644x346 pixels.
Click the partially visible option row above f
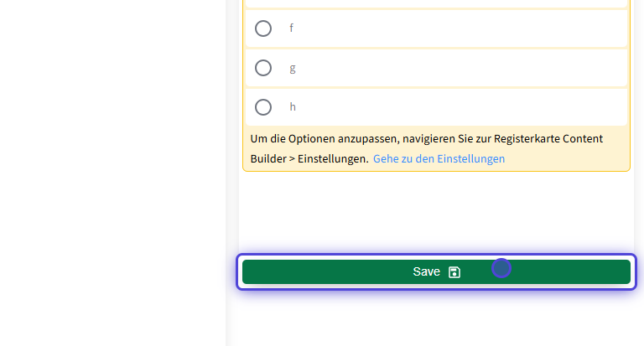[436, 3]
